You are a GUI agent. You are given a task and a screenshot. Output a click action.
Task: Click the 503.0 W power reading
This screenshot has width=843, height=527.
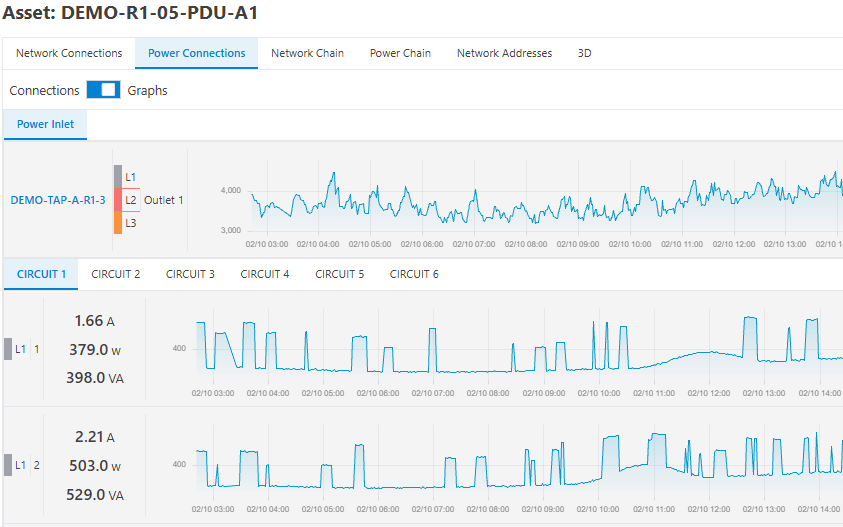95,466
